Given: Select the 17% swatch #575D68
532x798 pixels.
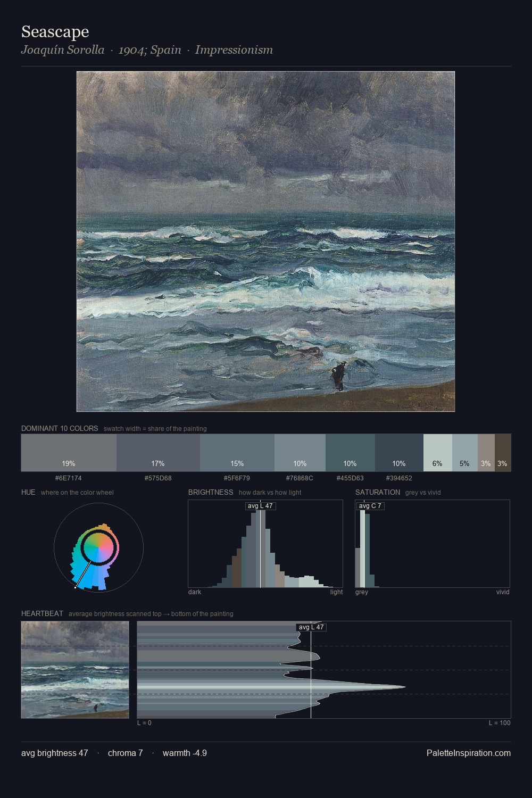Looking at the screenshot, I should [x=158, y=453].
